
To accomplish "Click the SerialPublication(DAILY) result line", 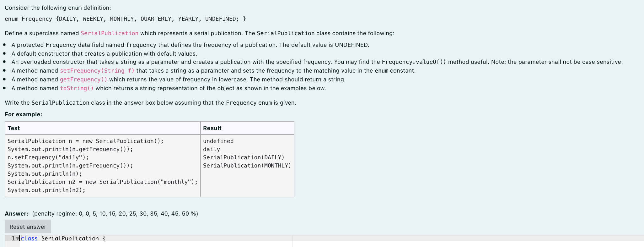I will 244,157.
